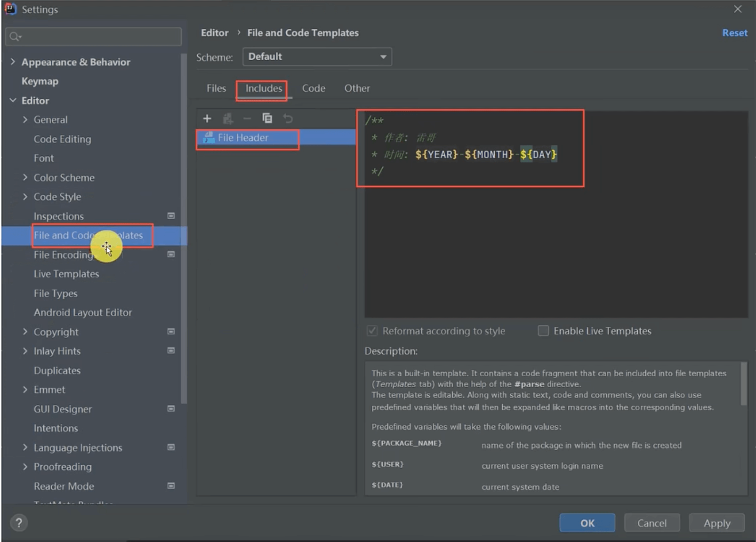Click the add template plus icon
Screen dimensions: 756x542
pos(207,119)
